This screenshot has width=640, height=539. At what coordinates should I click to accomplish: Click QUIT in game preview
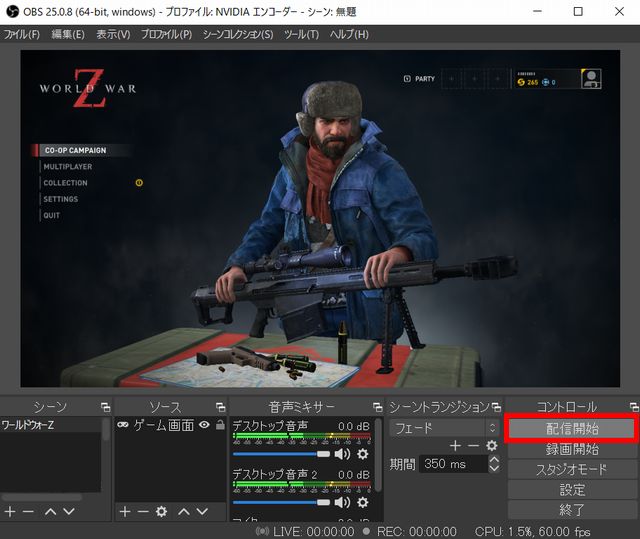[x=51, y=215]
